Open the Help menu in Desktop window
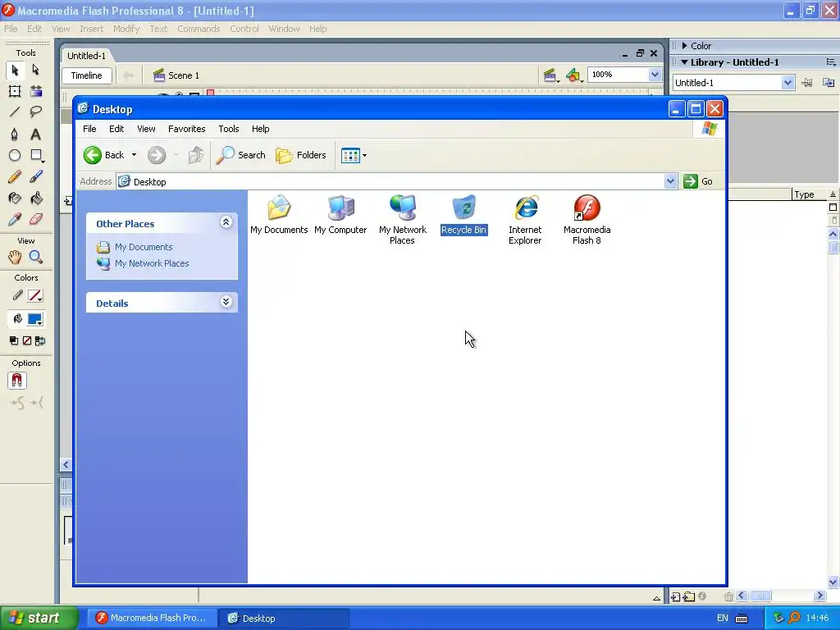Viewport: 840px width, 630px height. pos(260,129)
